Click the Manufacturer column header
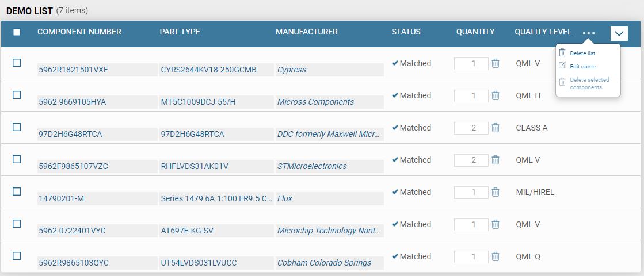This screenshot has height=276, width=644. pyautogui.click(x=307, y=32)
